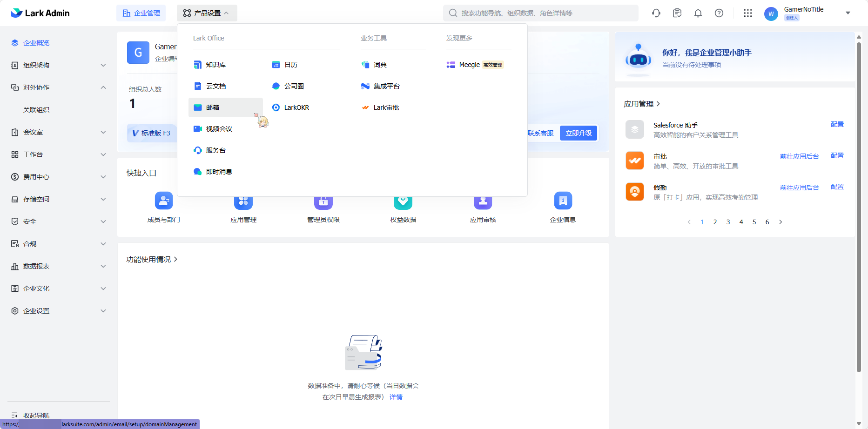The width and height of the screenshot is (868, 429).
Task: Expand the 组织架构 sidebar section
Action: [103, 65]
